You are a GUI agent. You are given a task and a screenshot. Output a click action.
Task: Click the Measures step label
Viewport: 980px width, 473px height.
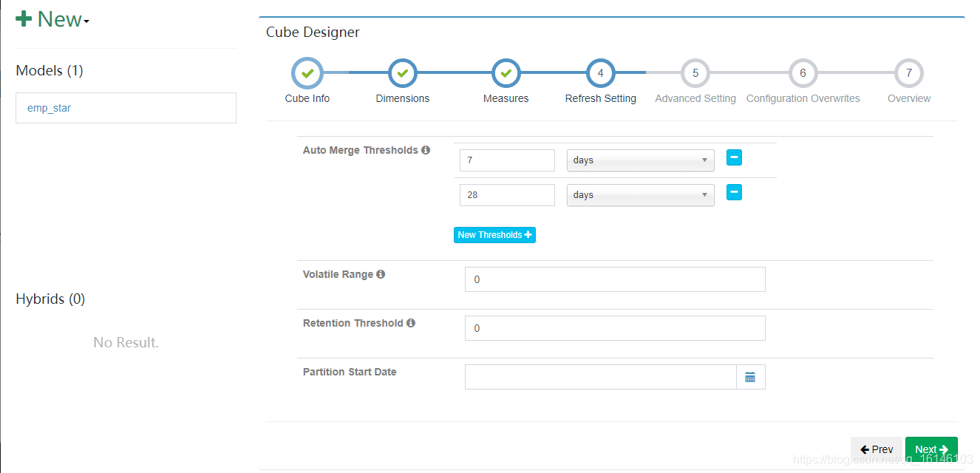506,98
